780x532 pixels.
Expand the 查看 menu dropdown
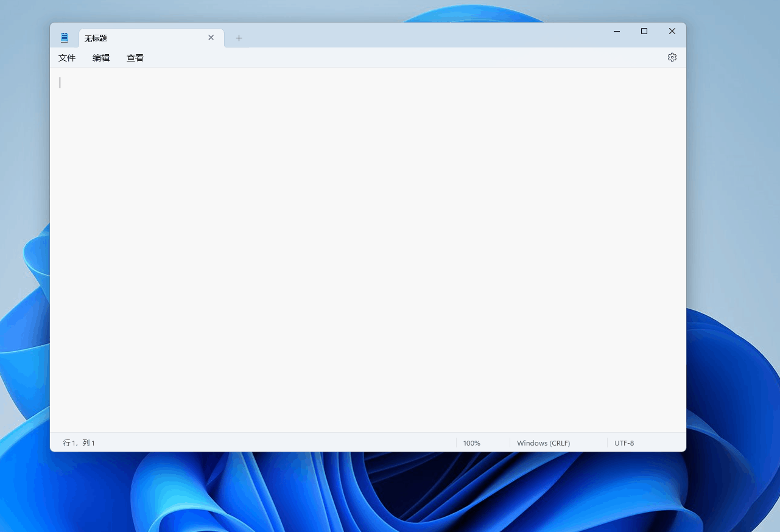(135, 57)
